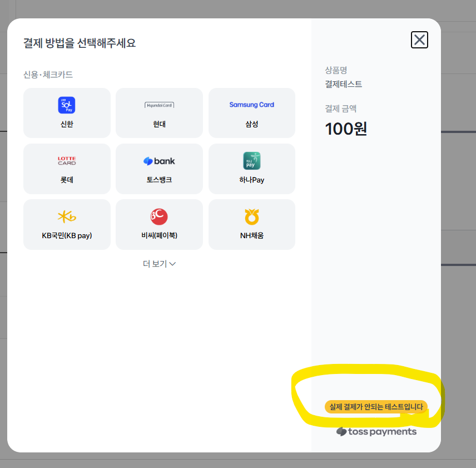Select the Shinhan SOL Pay icon
Viewport: 476px width, 468px height.
click(67, 105)
